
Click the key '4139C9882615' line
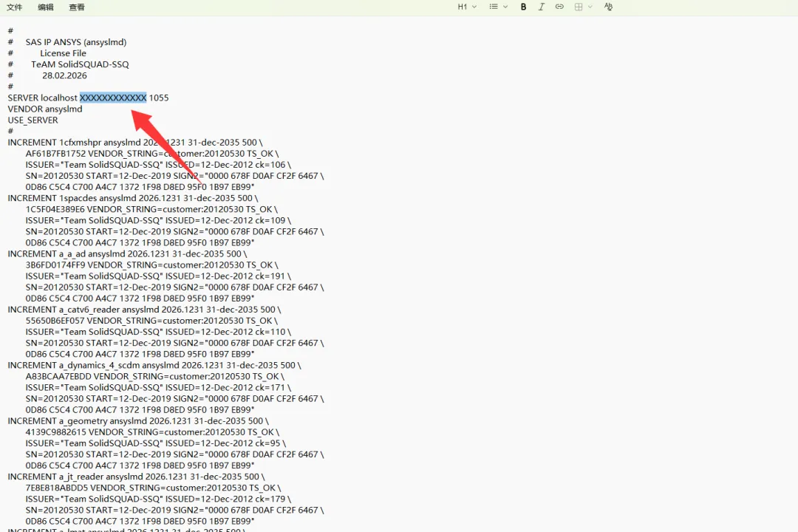[x=153, y=432]
